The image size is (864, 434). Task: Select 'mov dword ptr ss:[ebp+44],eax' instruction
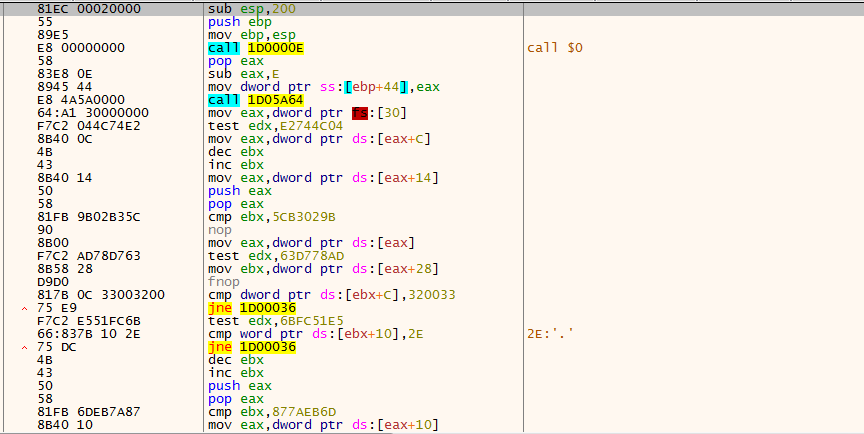click(x=324, y=87)
